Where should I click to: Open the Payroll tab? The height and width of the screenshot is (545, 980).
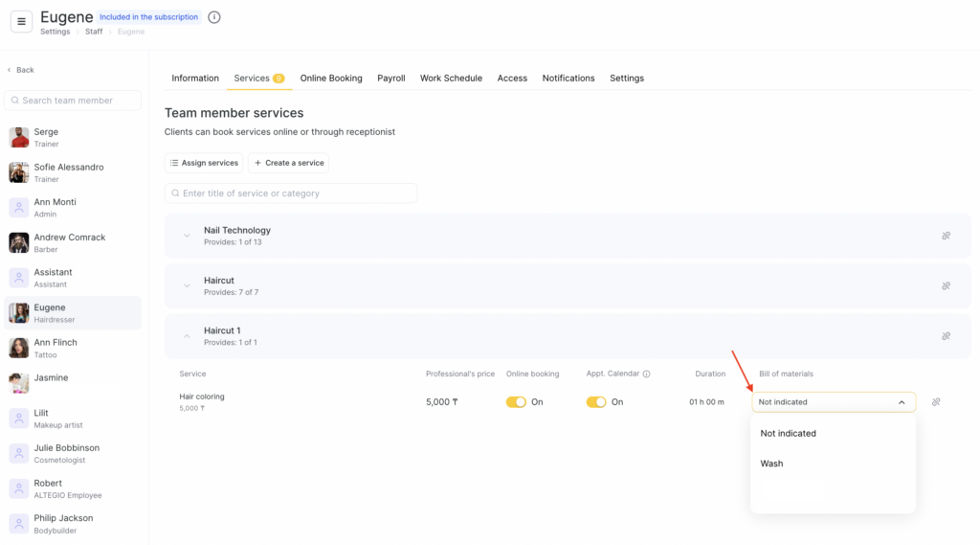[x=390, y=79]
